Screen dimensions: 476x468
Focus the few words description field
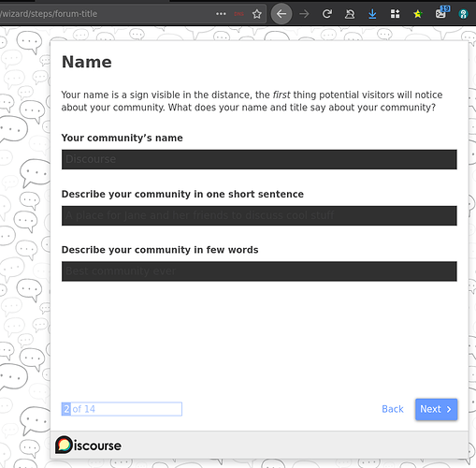(x=259, y=271)
